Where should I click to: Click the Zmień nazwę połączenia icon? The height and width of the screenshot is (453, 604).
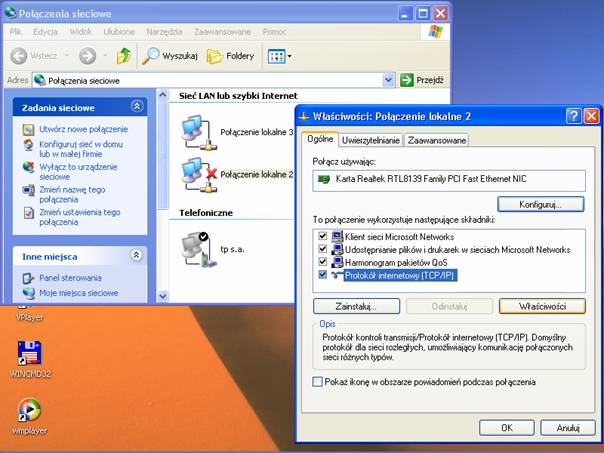(x=29, y=190)
